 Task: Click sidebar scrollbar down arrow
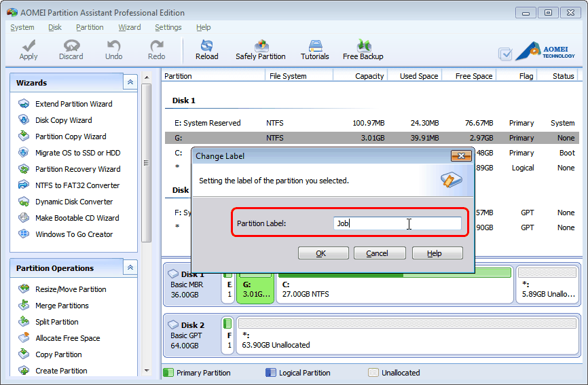click(x=147, y=371)
